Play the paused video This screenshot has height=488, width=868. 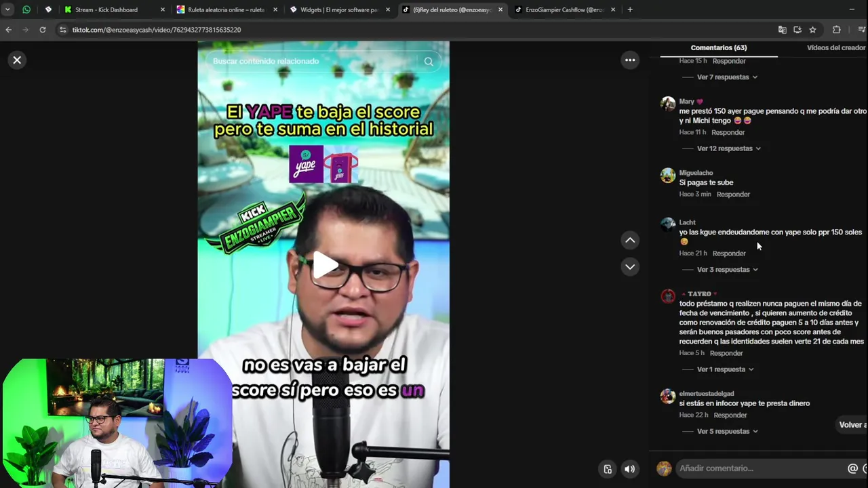tap(324, 265)
